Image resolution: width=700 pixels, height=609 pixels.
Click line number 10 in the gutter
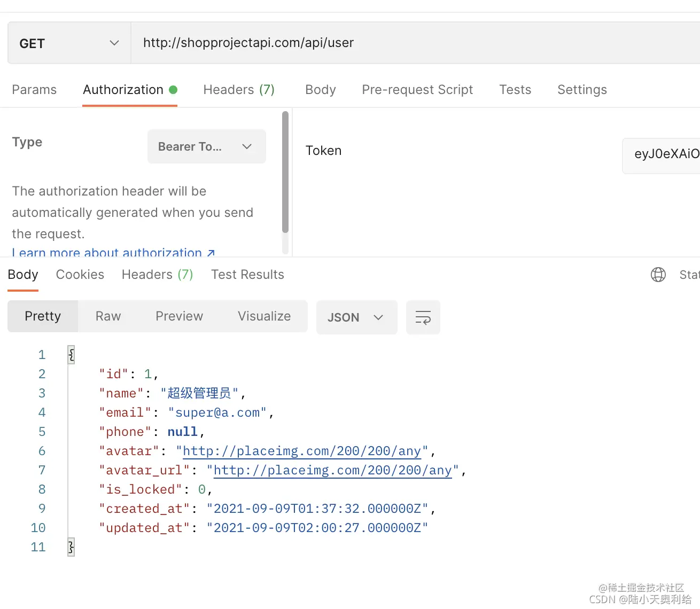pyautogui.click(x=38, y=528)
